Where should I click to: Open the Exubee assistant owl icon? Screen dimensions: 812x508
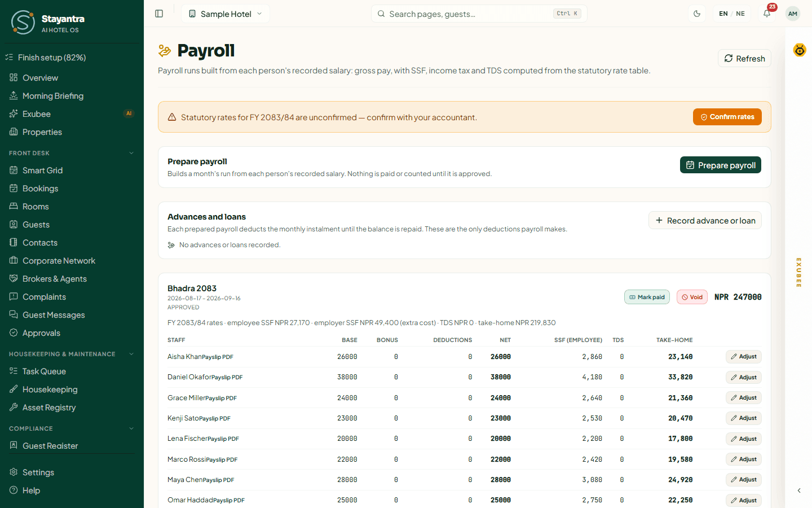click(x=800, y=50)
